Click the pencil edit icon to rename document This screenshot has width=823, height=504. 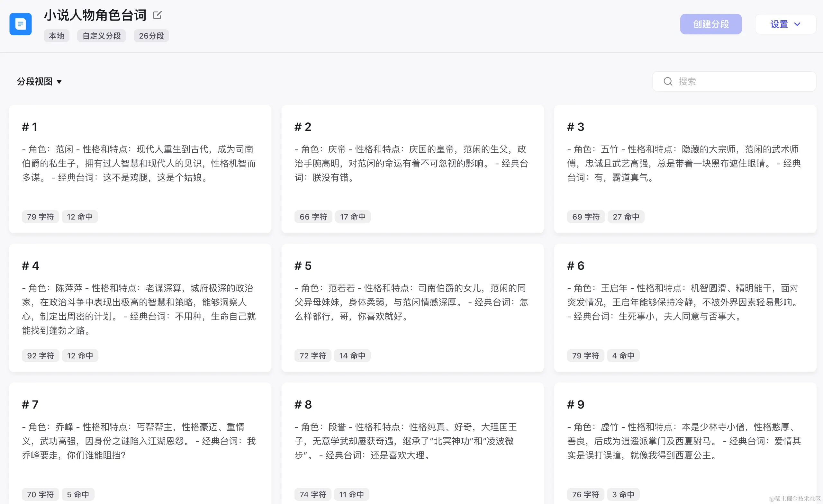[x=157, y=15]
